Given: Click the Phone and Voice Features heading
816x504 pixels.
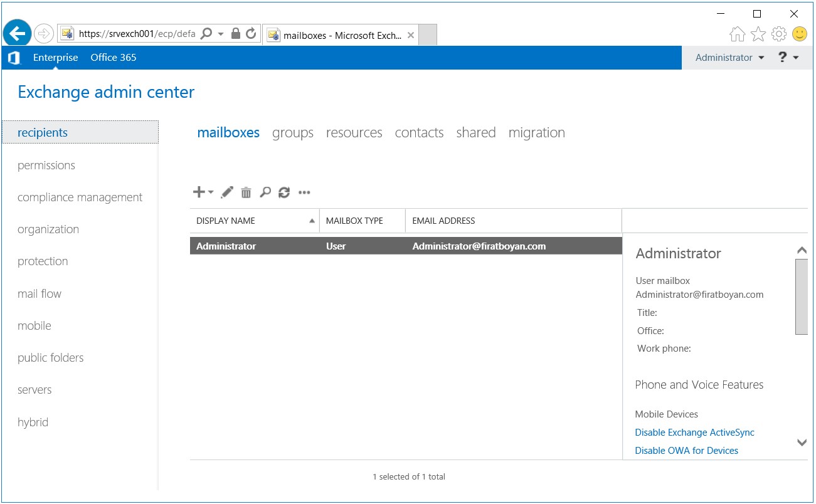Looking at the screenshot, I should [x=699, y=385].
